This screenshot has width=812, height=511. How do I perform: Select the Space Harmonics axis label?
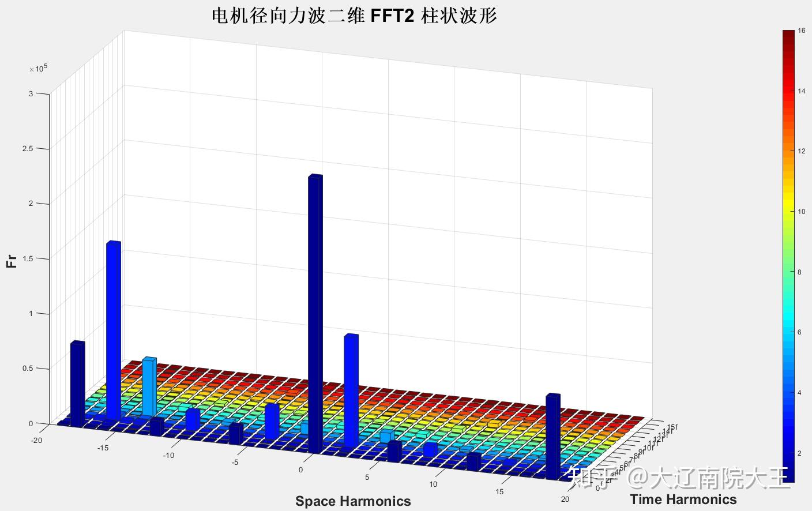353,501
